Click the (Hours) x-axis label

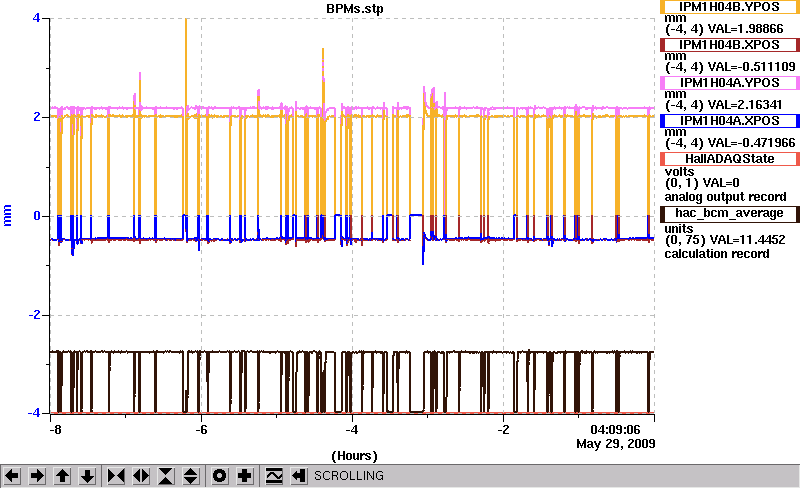[x=355, y=456]
